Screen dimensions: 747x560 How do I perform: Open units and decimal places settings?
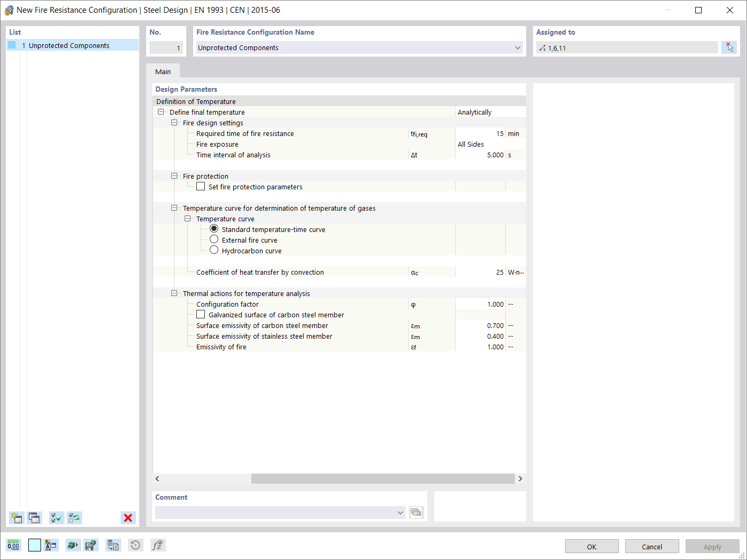pos(14,545)
